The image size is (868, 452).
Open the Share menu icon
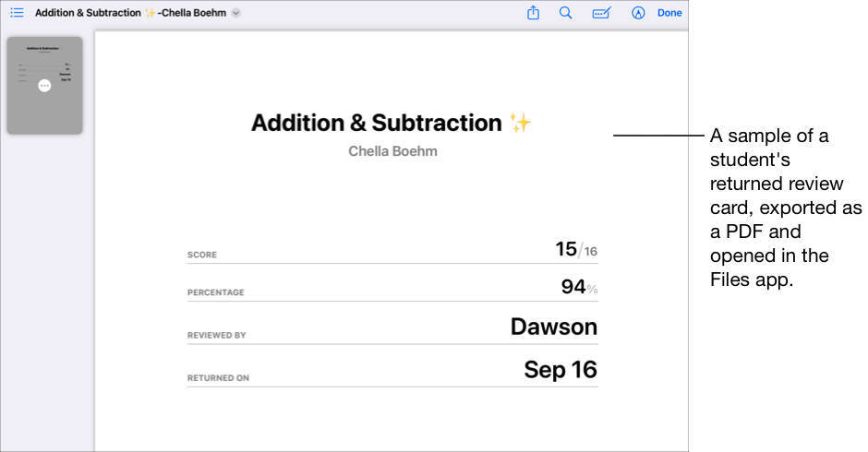coord(533,13)
